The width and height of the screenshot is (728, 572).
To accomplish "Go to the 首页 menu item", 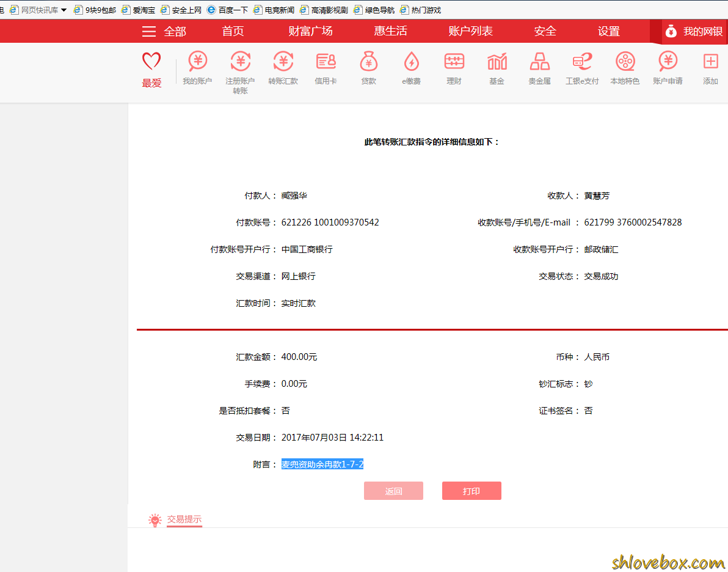I will click(x=233, y=31).
